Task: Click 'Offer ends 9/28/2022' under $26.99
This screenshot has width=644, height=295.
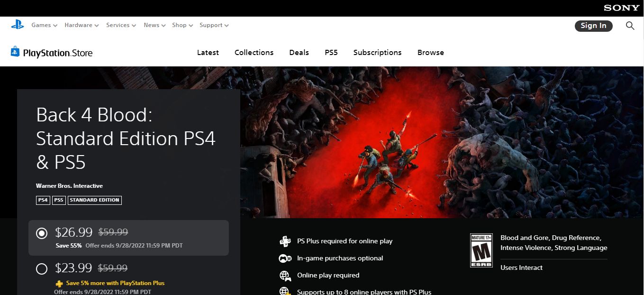Action: click(134, 246)
